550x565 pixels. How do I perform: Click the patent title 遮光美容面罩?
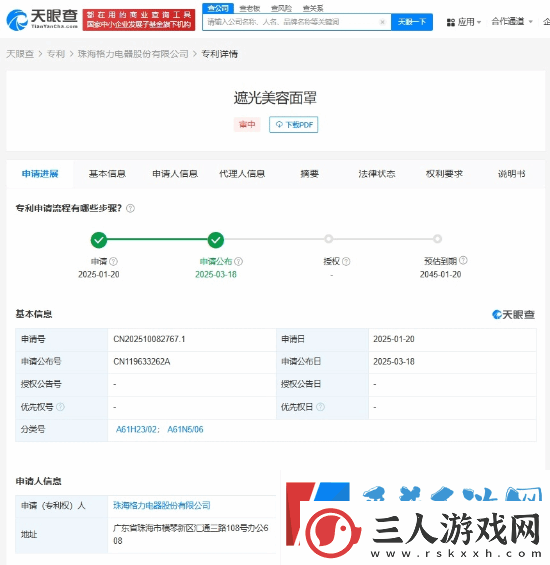point(275,98)
